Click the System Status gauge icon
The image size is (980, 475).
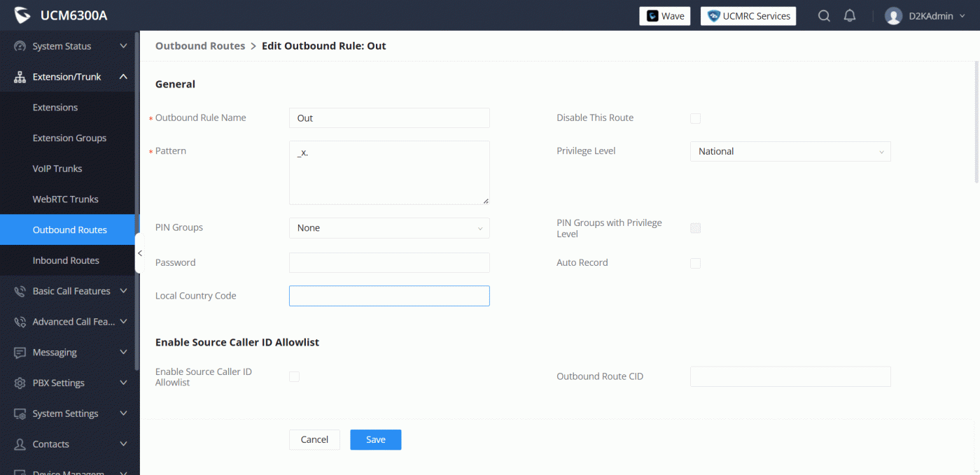[20, 46]
